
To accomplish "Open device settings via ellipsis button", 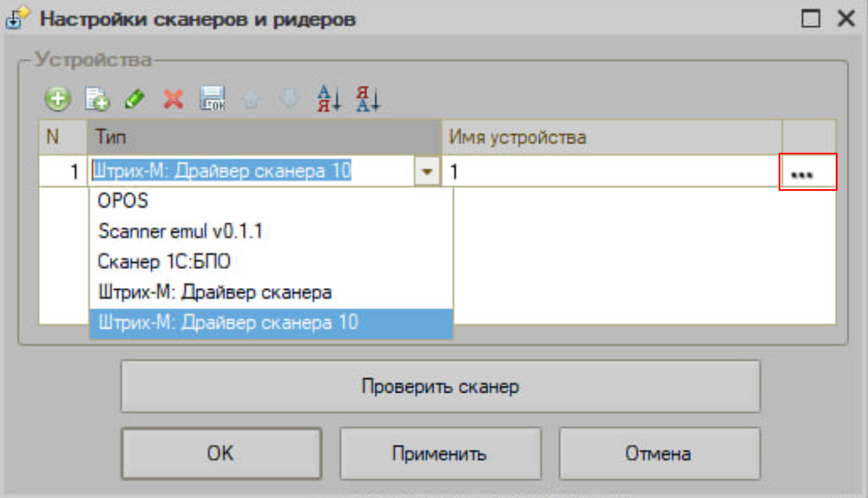I will click(x=808, y=172).
